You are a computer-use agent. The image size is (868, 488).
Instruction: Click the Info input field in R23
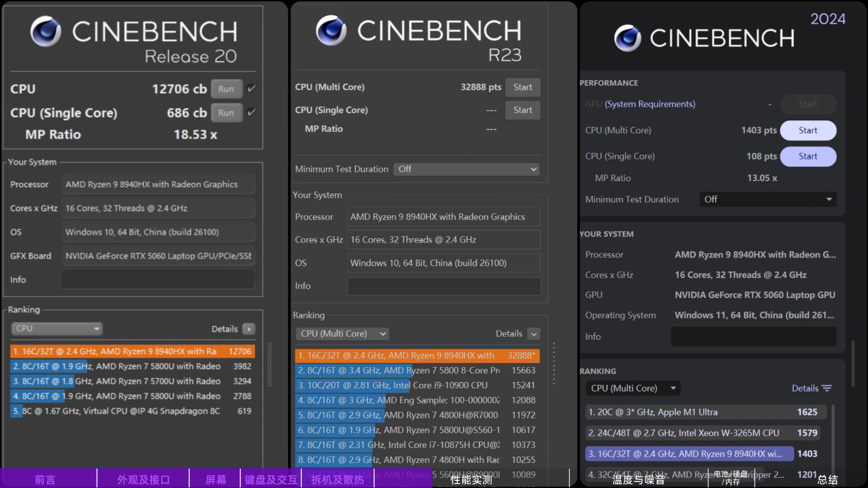pos(444,286)
